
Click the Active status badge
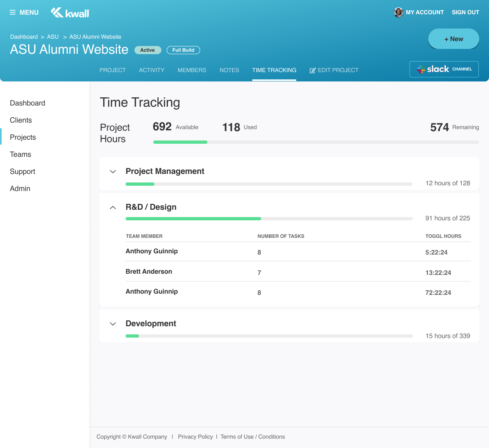[x=148, y=50]
